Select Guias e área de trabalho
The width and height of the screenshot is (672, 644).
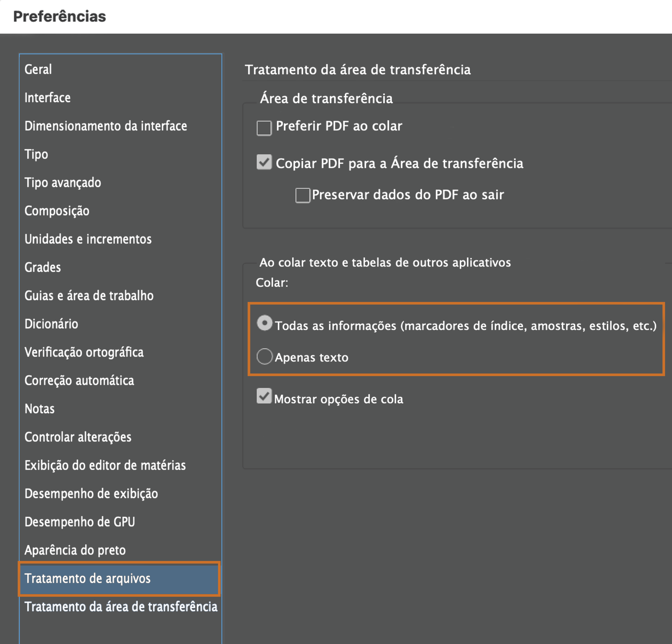tap(89, 295)
